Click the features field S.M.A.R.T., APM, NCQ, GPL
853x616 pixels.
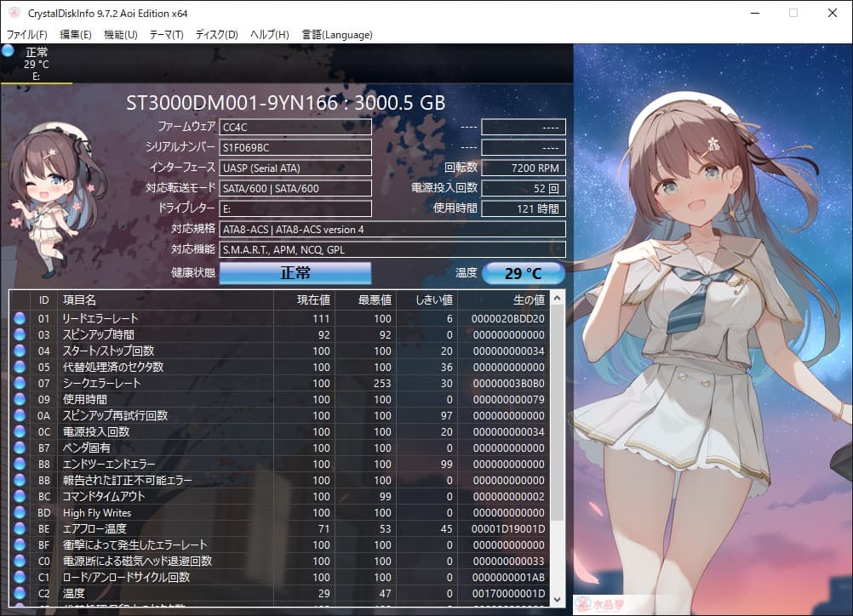(x=392, y=249)
